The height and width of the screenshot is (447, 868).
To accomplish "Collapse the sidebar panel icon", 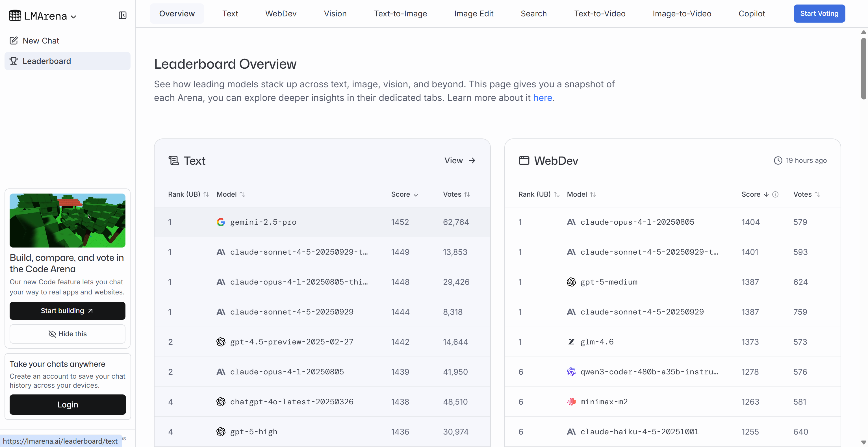I will click(122, 16).
